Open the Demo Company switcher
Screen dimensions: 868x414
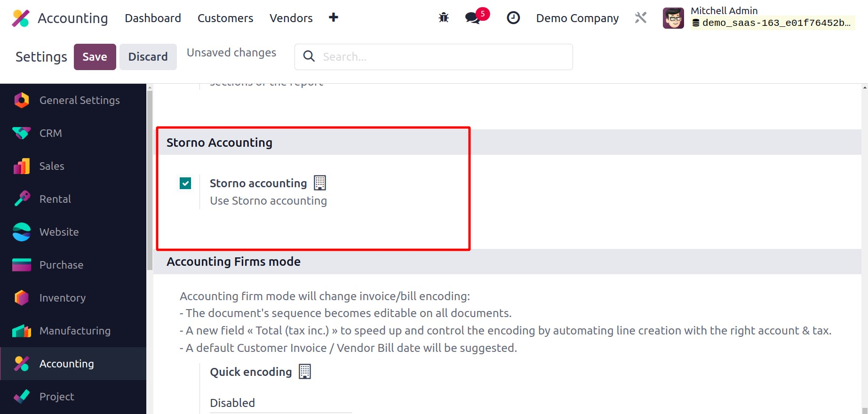click(577, 18)
